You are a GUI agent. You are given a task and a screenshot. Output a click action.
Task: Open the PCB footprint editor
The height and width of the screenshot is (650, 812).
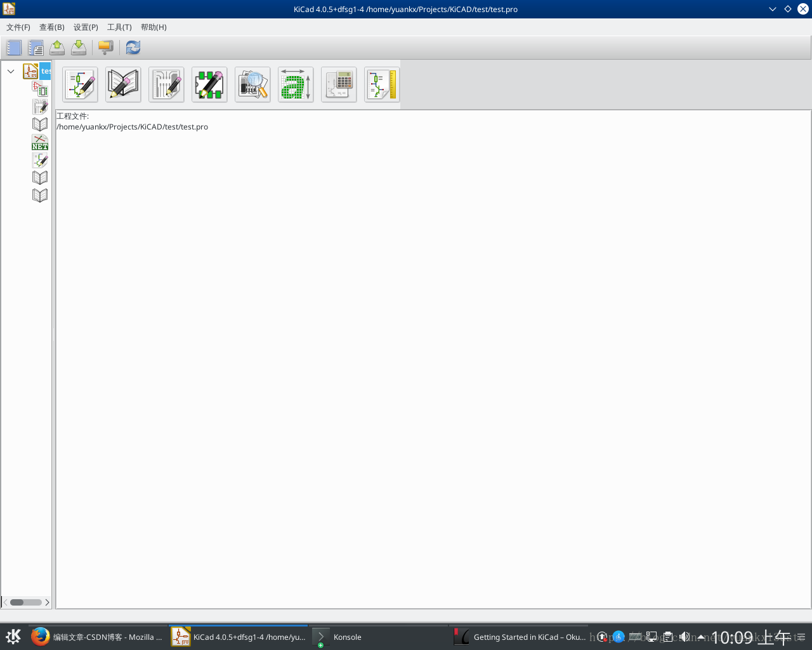tap(209, 84)
